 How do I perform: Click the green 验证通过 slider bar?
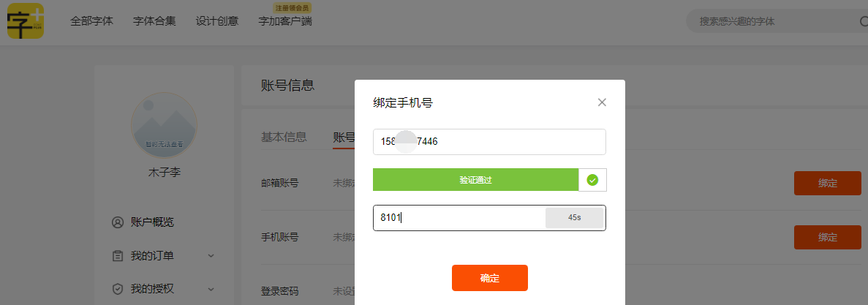point(475,180)
